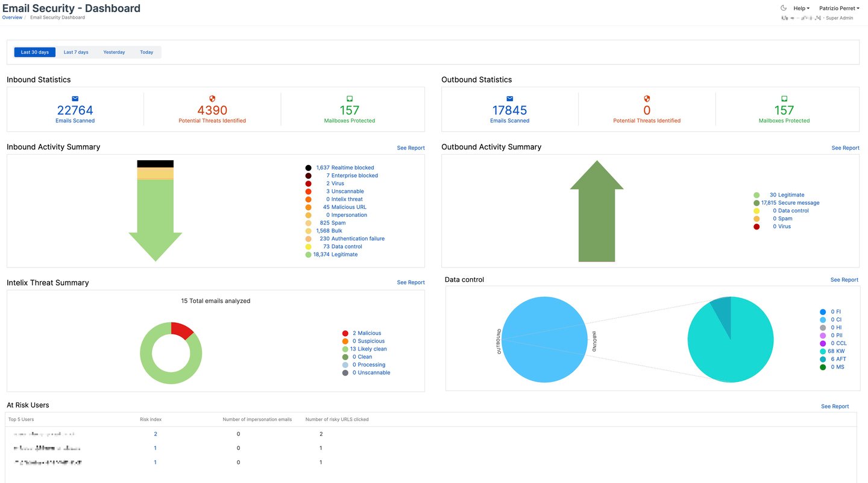The image size is (868, 483).
Task: Click the inbound Mailboxes Protected icon
Action: tap(350, 99)
